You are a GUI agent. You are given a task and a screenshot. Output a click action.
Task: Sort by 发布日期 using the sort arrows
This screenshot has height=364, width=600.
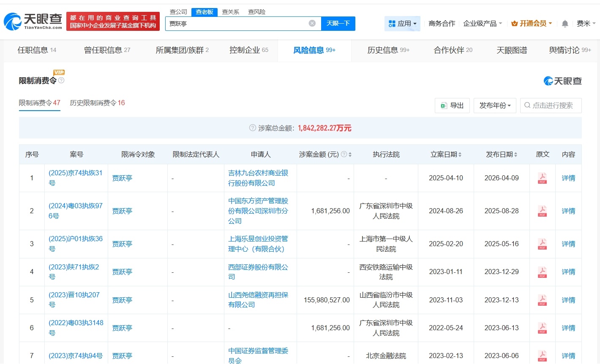(516, 155)
